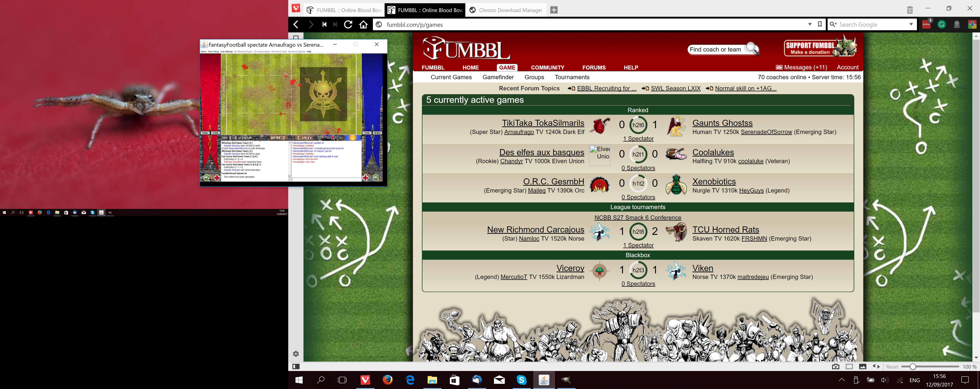This screenshot has width=980, height=389.
Task: Bookmark the current page
Action: coord(820,24)
